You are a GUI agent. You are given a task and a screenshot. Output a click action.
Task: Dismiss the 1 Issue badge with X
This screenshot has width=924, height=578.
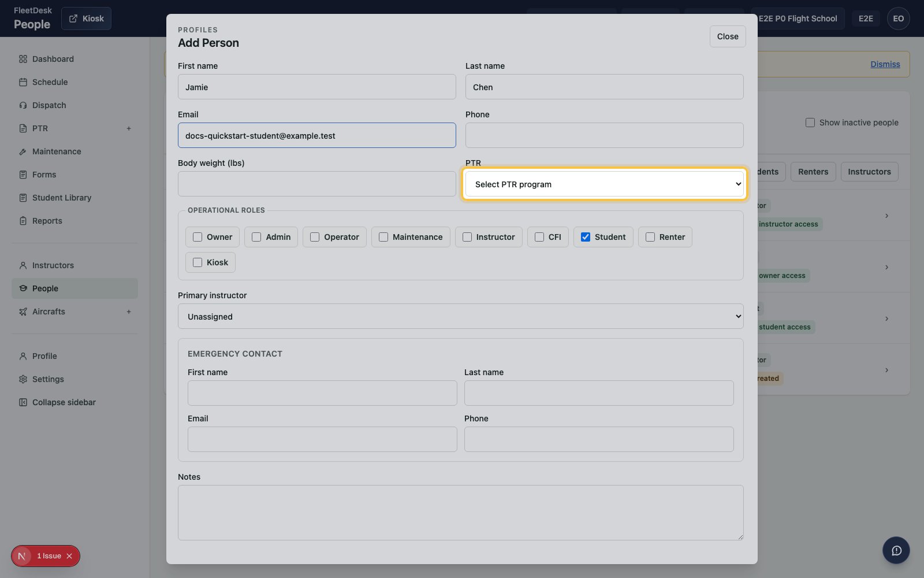pos(69,556)
